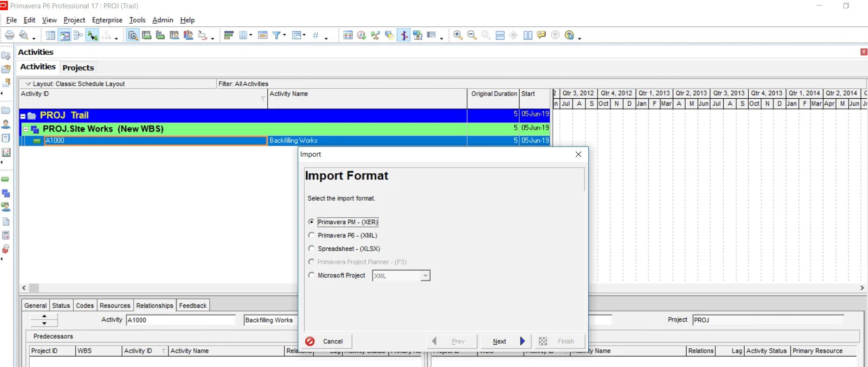868x367 pixels.
Task: Click the Help globe icon
Action: (569, 35)
